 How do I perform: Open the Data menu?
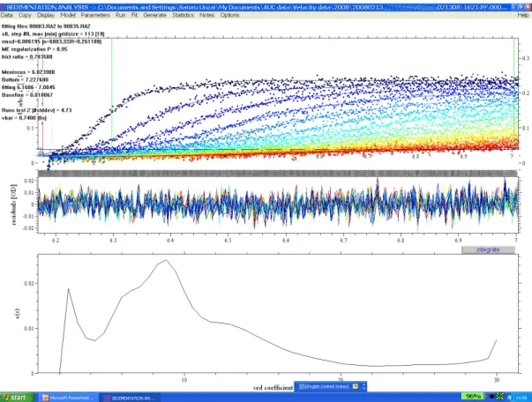[6, 15]
